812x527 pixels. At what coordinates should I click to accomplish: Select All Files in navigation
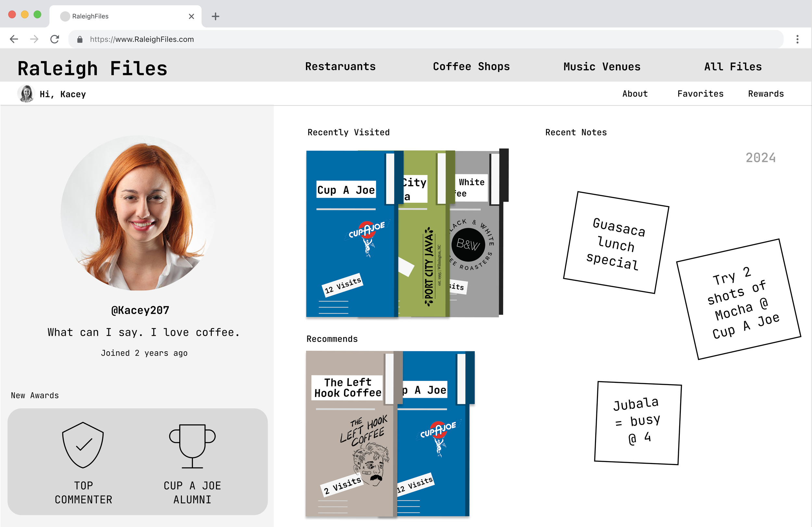pos(733,67)
